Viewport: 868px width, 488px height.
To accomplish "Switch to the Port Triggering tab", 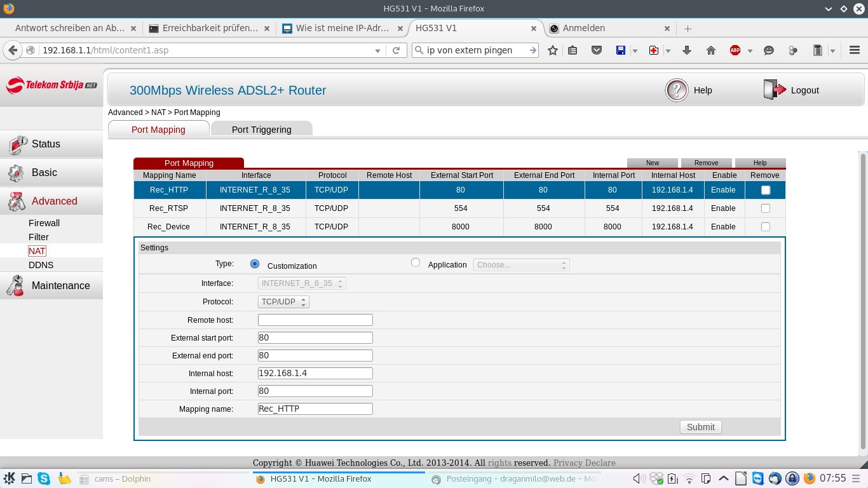I will [261, 130].
